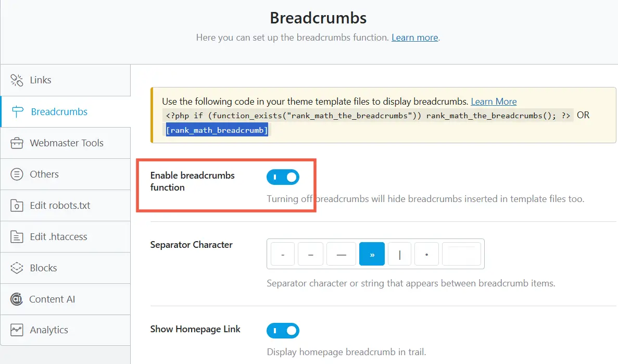Switch to the Analytics tab
Image resolution: width=618 pixels, height=364 pixels.
point(49,330)
